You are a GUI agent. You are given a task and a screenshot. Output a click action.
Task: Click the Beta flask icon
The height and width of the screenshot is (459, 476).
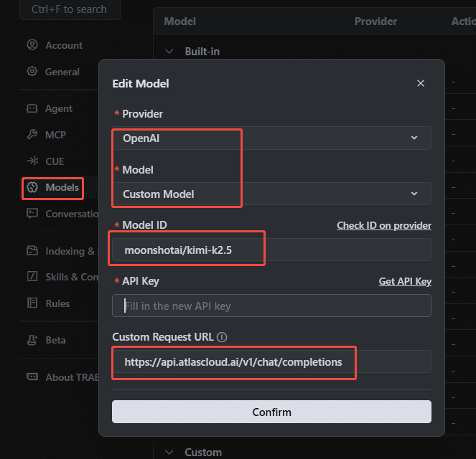(32, 340)
